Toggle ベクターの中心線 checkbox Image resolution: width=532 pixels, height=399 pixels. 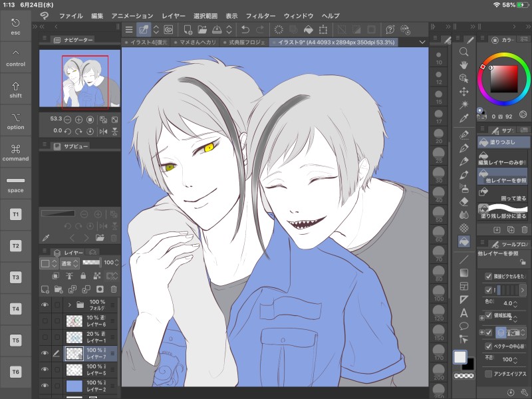(488, 346)
